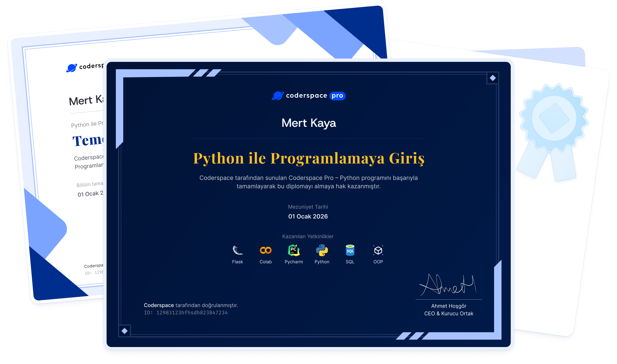617x364 pixels.
Task: Click the coderspace logo on the white certificate
Action: click(85, 67)
